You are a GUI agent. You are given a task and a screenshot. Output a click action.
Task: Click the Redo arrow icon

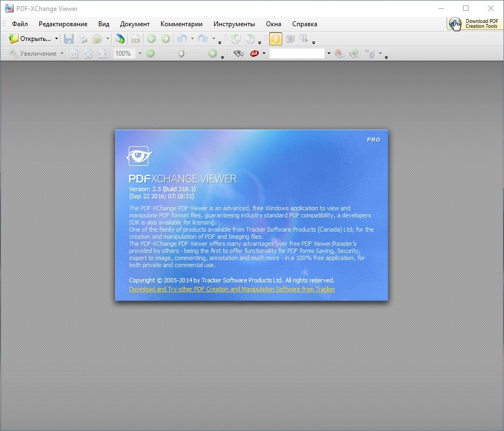[203, 39]
